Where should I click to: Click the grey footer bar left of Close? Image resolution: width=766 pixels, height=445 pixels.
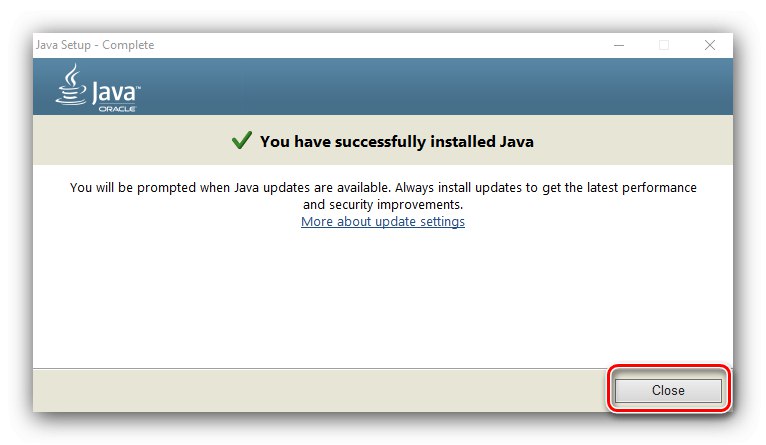pos(300,389)
